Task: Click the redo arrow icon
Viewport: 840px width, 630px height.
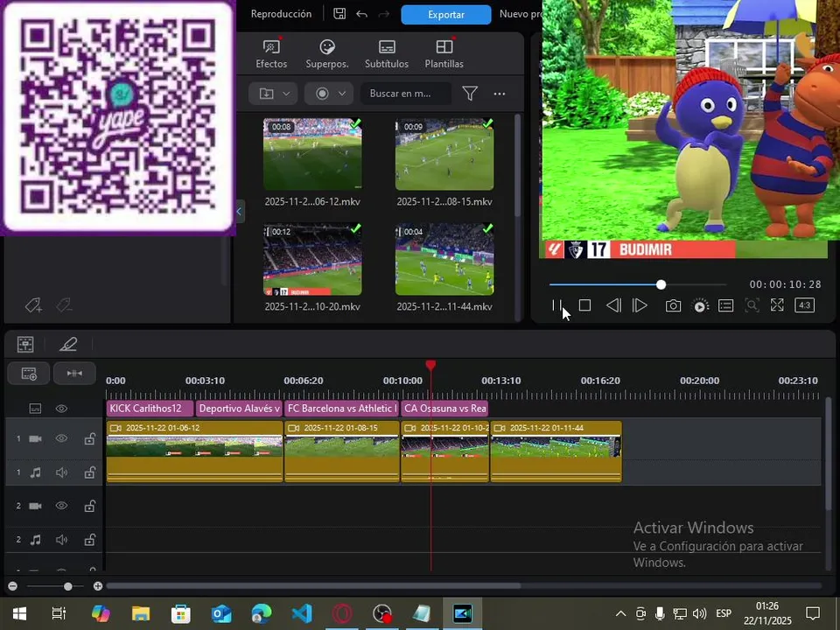Action: 383,14
